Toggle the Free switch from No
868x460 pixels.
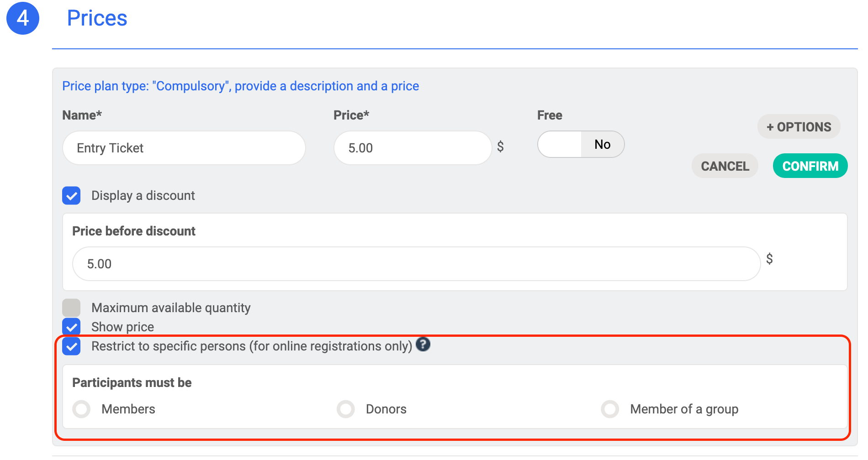(581, 144)
